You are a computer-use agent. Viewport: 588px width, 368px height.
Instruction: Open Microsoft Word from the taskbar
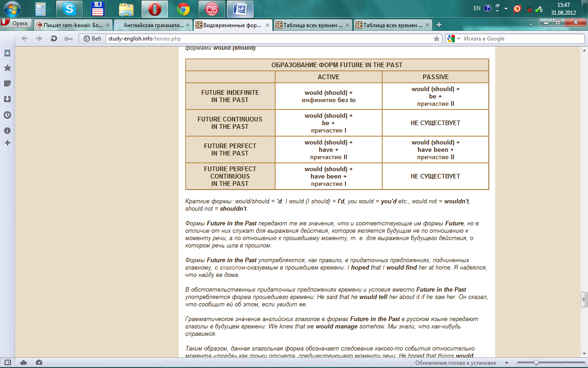tap(240, 9)
